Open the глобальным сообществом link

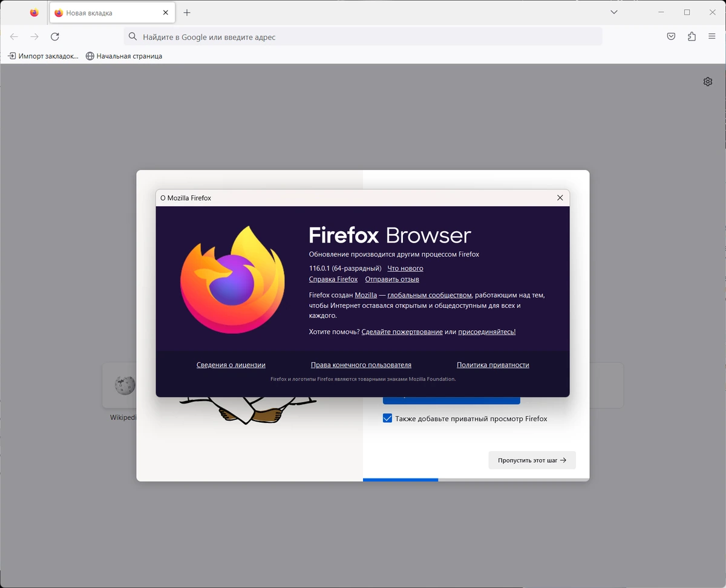430,295
